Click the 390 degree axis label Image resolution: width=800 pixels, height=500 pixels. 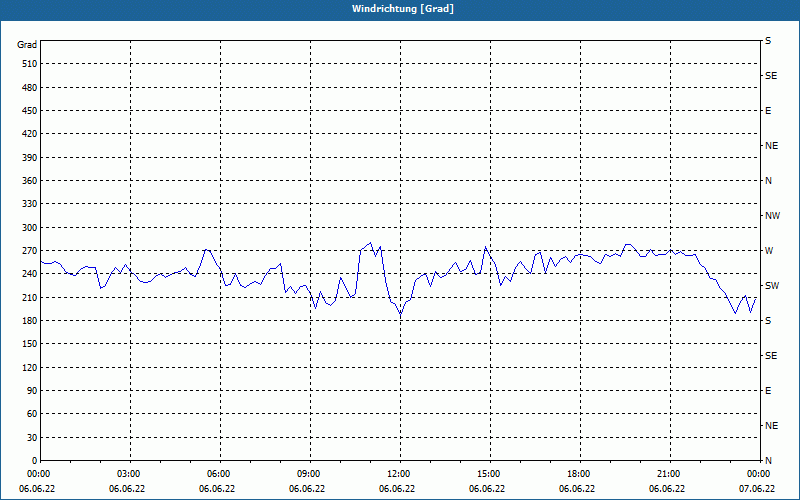[x=30, y=157]
